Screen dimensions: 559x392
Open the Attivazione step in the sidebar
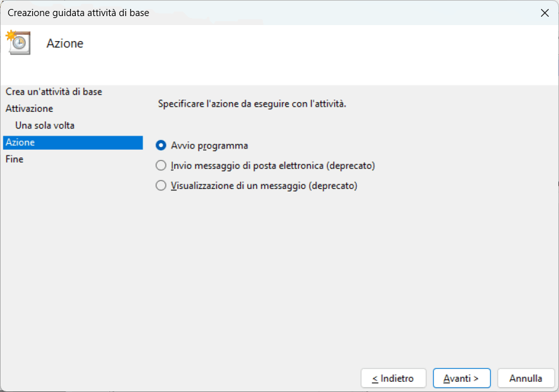click(x=30, y=109)
